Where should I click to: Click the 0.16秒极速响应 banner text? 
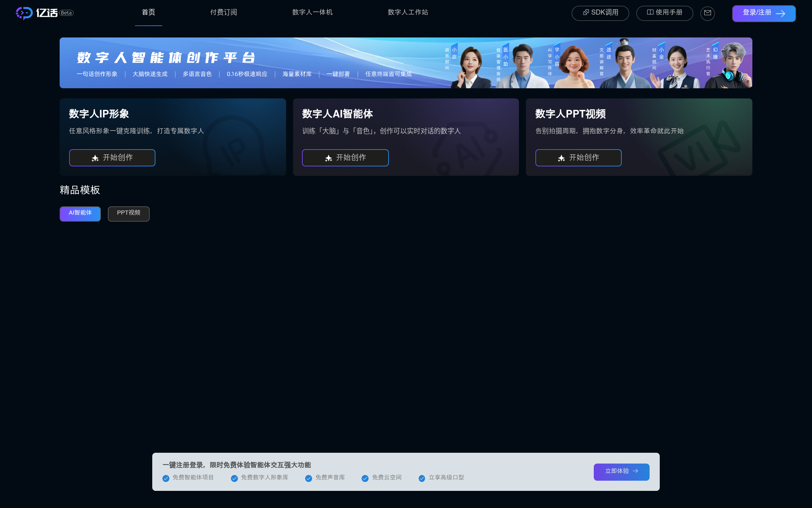click(247, 74)
